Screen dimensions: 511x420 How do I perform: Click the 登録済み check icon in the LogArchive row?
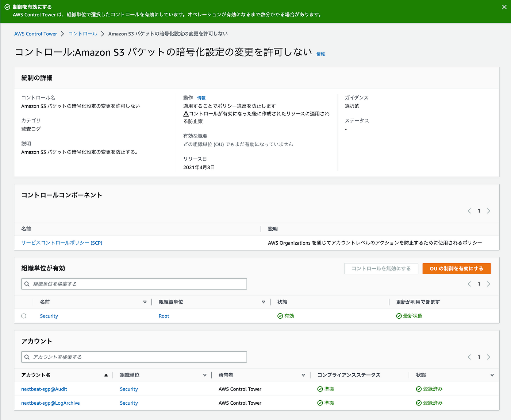coord(419,403)
